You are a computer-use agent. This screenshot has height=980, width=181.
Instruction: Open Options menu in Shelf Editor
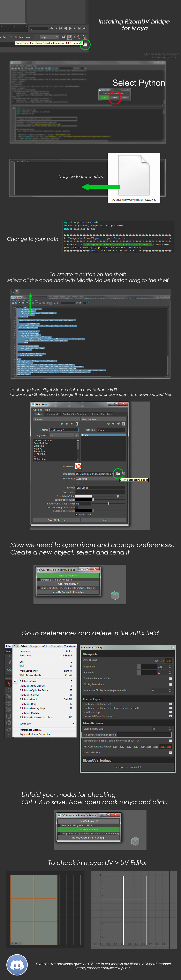click(x=38, y=410)
